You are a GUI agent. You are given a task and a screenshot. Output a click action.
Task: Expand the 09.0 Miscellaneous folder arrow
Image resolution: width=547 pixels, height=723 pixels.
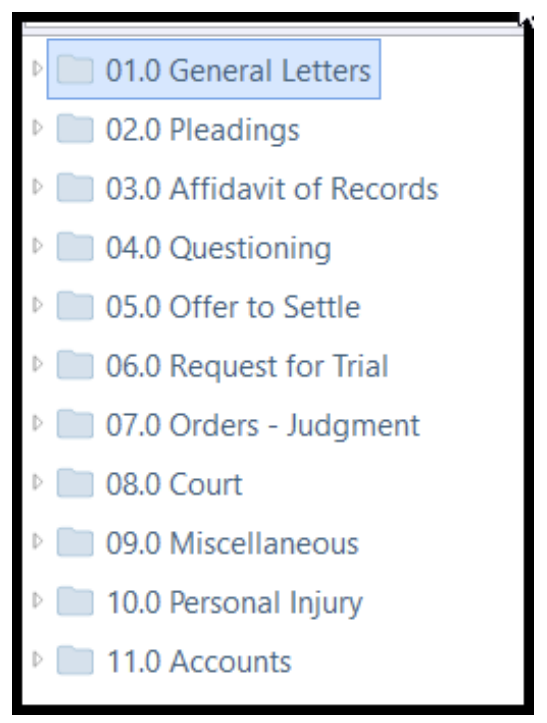pyautogui.click(x=37, y=541)
